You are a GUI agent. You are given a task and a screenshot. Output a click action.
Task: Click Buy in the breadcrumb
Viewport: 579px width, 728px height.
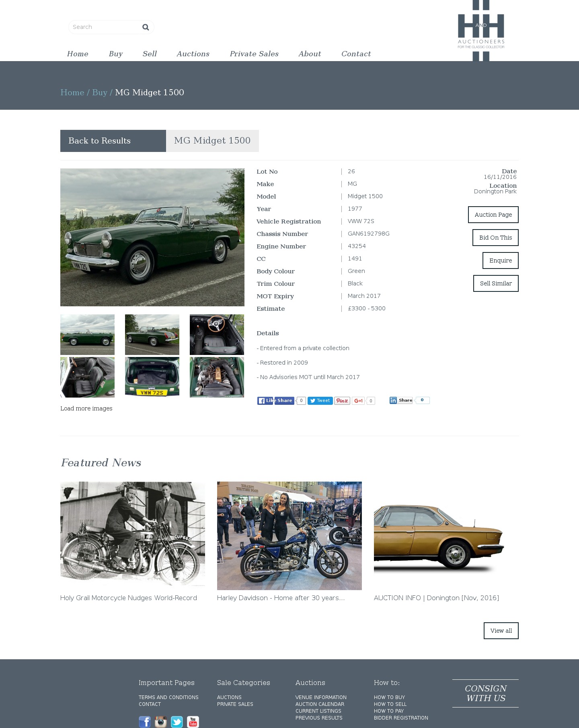(100, 92)
